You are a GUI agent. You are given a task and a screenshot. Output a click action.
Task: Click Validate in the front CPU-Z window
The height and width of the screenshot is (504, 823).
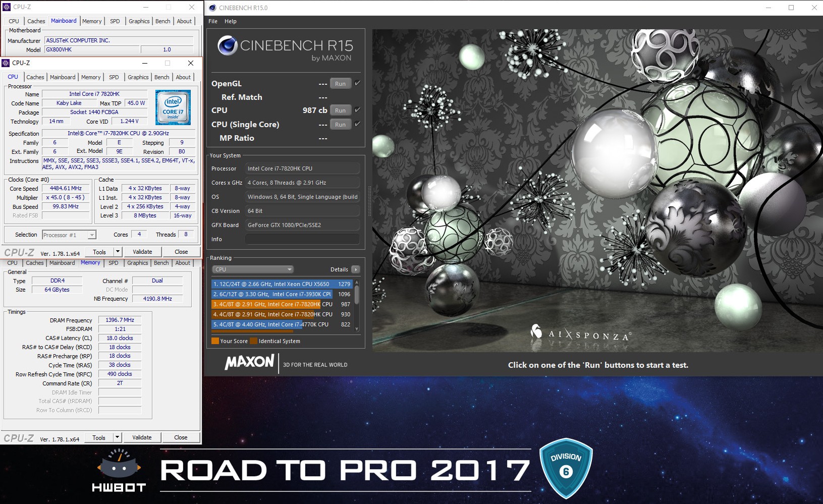tap(142, 252)
